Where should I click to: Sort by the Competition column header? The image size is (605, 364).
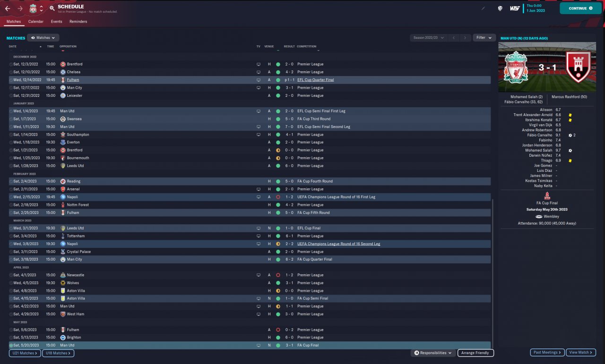coord(307,47)
